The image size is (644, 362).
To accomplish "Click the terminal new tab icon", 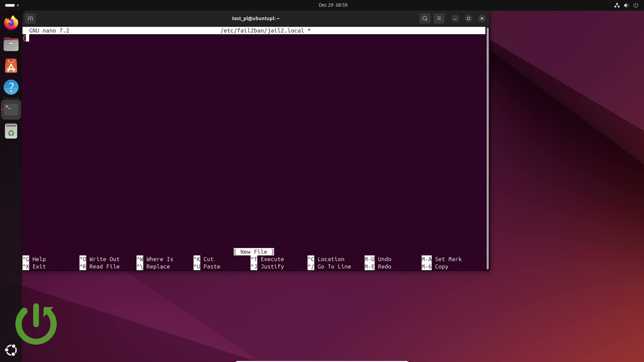I will tap(30, 19).
